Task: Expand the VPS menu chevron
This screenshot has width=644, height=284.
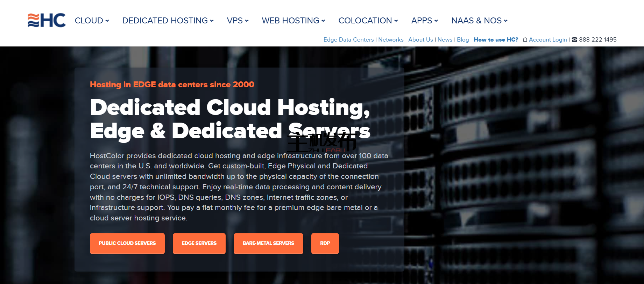Action: pyautogui.click(x=247, y=21)
